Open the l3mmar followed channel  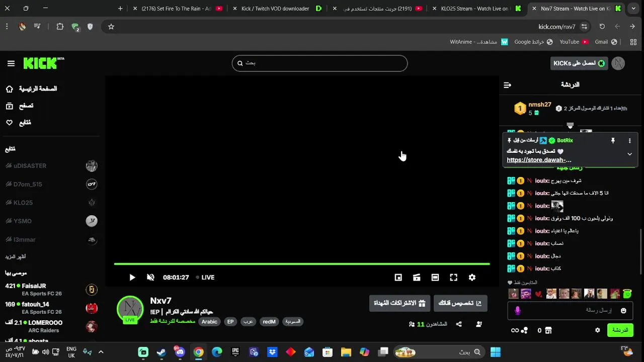(50, 240)
